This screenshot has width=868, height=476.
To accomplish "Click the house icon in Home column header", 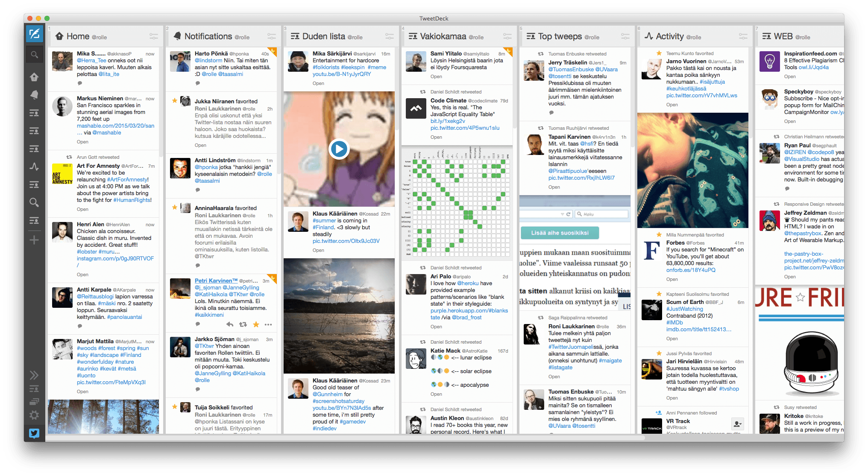I will click(59, 36).
